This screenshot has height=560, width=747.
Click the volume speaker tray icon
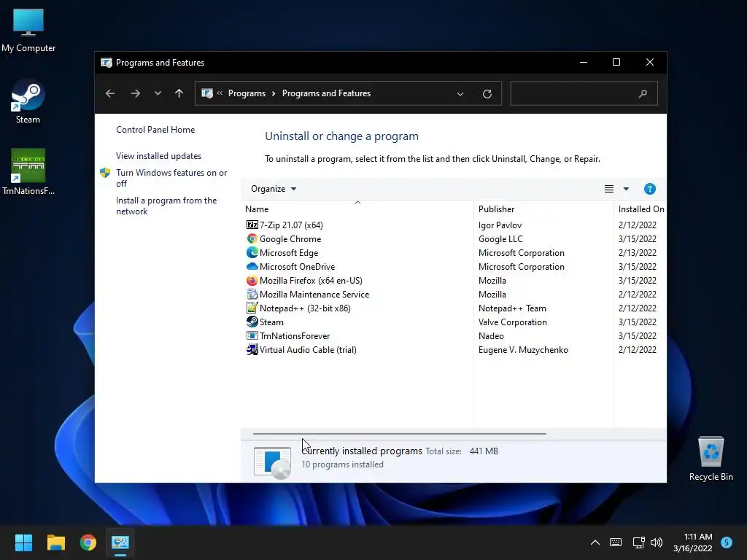(657, 542)
